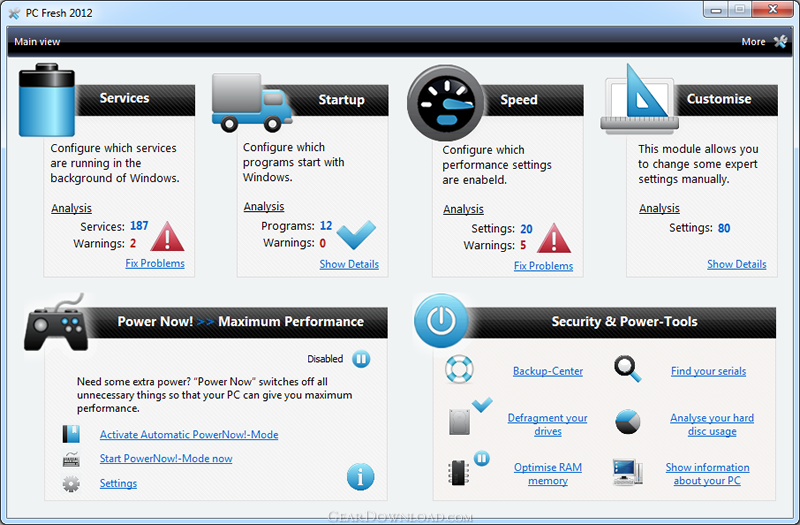Click Start PowerNow!-Mode now link
800x525 pixels.
coord(166,459)
